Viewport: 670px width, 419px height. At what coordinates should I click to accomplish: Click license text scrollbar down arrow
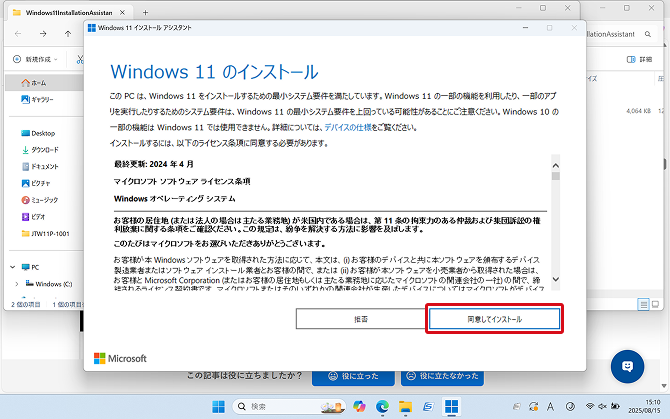[x=555, y=279]
